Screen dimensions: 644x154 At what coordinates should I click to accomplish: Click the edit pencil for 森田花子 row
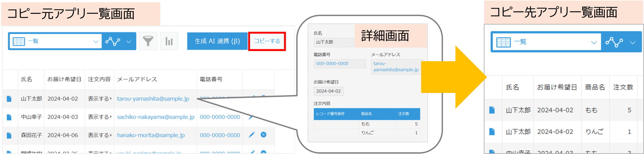coord(252,135)
